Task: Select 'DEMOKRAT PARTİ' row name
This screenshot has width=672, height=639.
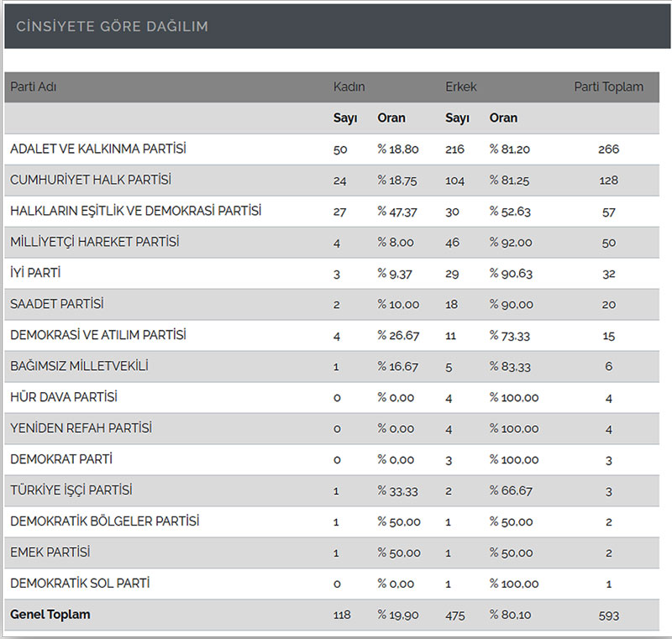Action: (x=61, y=459)
